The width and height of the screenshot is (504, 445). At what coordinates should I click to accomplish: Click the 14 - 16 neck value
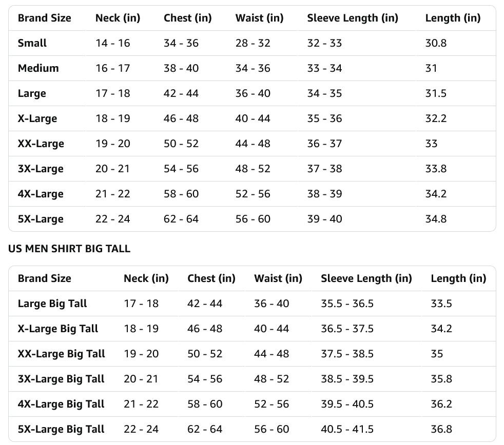pyautogui.click(x=113, y=43)
